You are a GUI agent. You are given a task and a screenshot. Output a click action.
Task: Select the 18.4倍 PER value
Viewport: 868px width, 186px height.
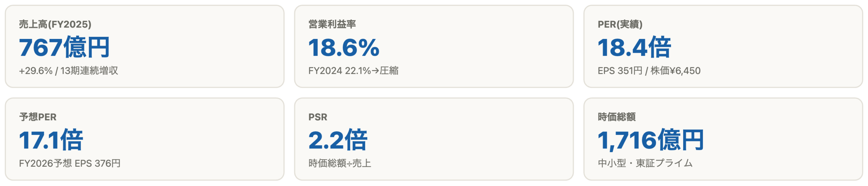click(634, 47)
